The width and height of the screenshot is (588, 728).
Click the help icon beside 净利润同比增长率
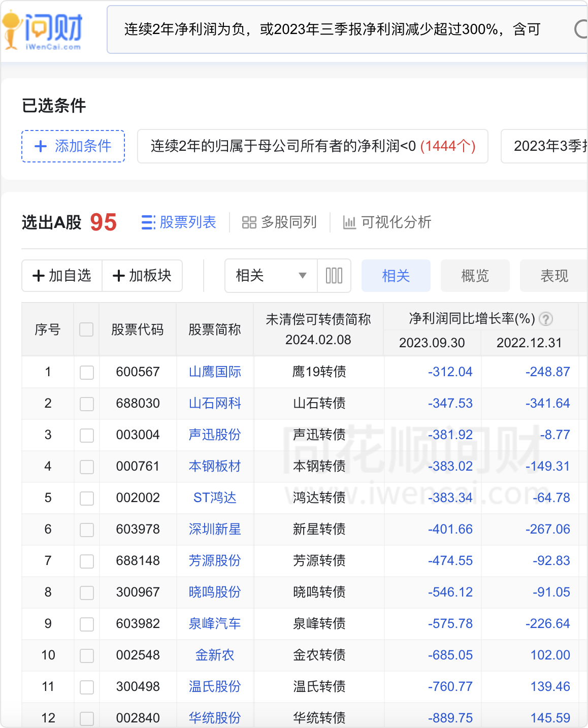pos(546,319)
